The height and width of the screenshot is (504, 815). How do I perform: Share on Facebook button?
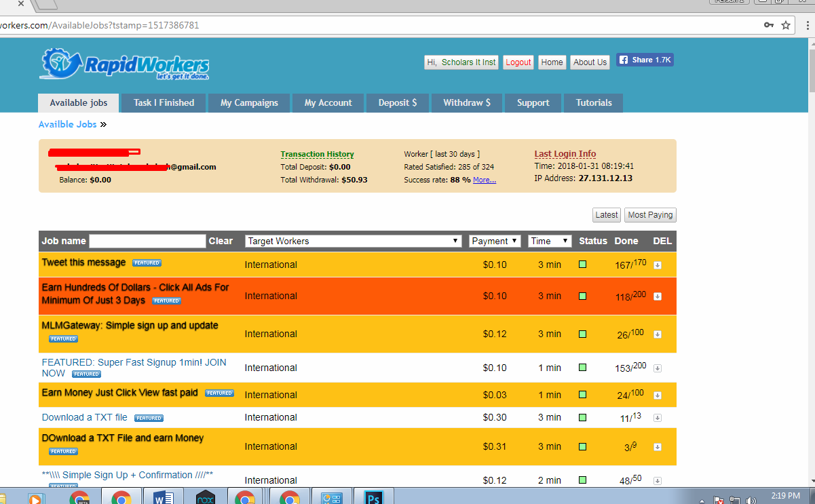pos(645,60)
